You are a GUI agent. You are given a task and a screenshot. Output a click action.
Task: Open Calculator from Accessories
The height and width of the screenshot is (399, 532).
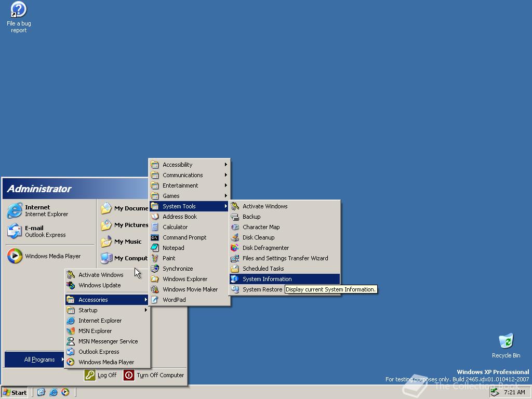point(189,227)
